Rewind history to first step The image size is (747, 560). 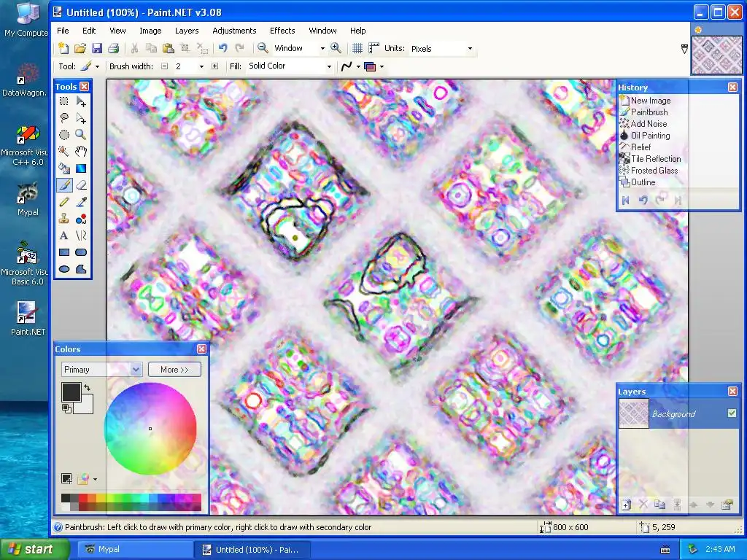(x=626, y=201)
